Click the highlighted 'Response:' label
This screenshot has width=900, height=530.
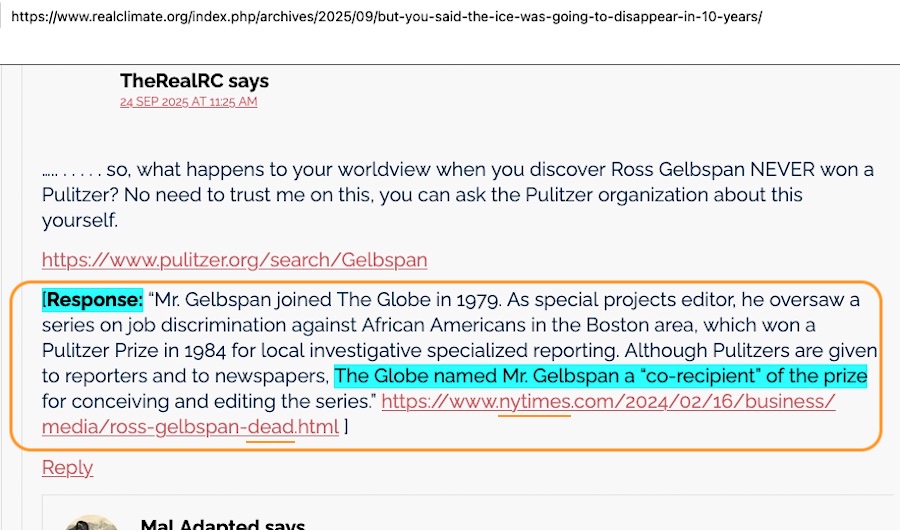coord(95,300)
